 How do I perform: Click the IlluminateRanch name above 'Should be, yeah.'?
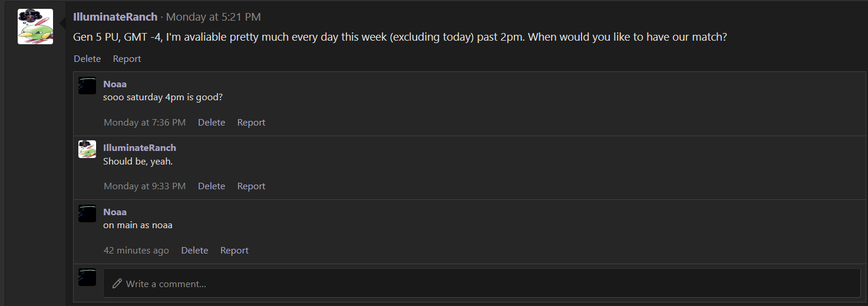140,147
